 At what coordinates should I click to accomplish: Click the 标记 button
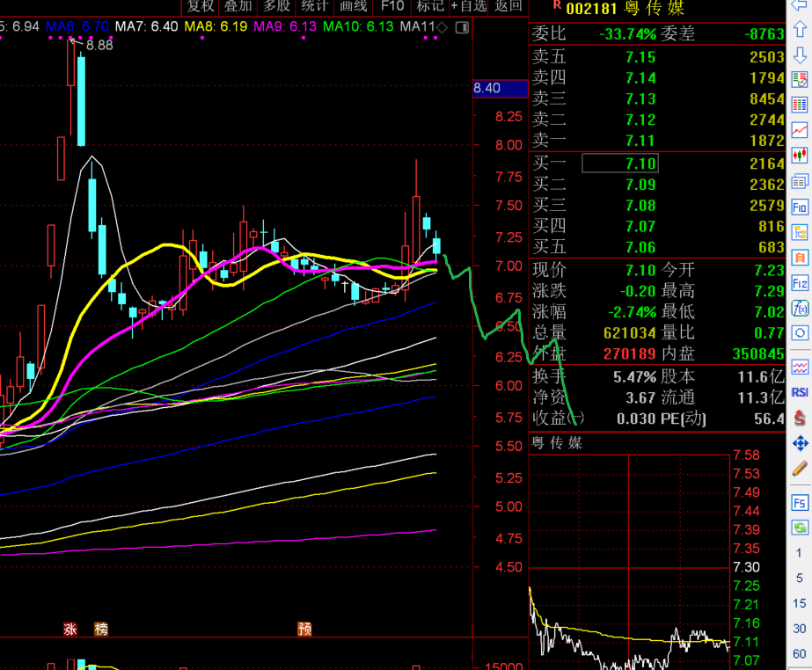(430, 6)
